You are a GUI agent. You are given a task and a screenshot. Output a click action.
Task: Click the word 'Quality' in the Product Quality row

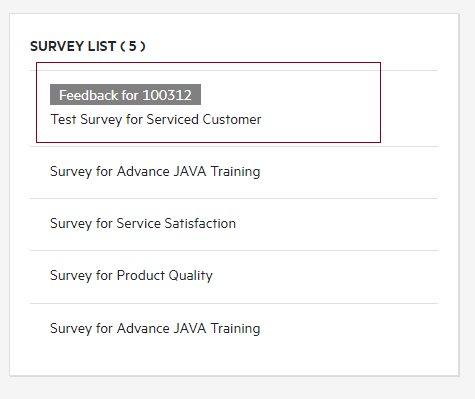[x=190, y=276]
